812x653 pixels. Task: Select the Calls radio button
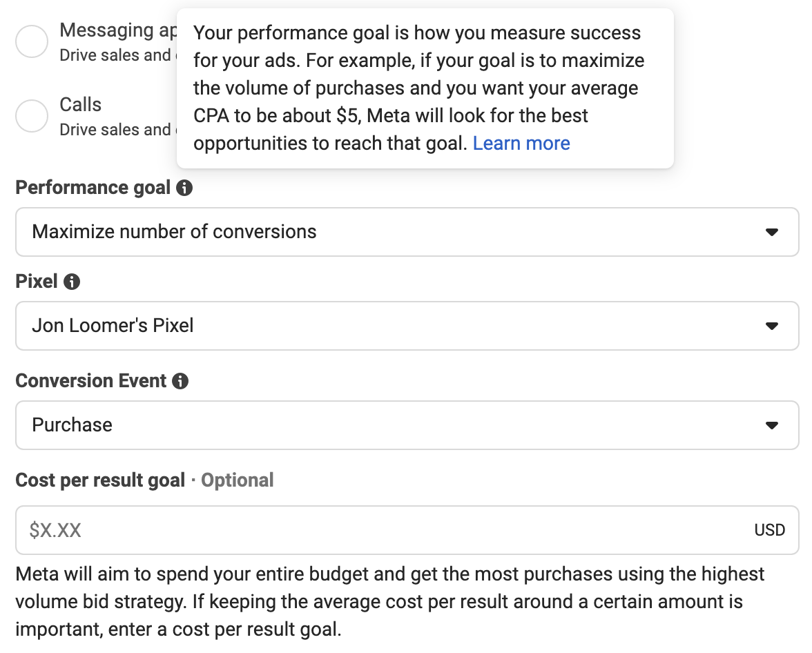32,115
